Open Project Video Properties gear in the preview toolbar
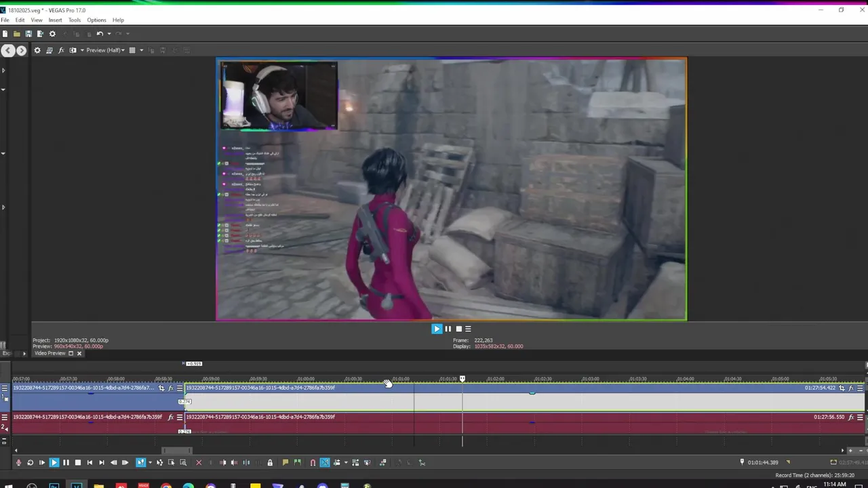This screenshot has width=868, height=488. pyautogui.click(x=37, y=50)
